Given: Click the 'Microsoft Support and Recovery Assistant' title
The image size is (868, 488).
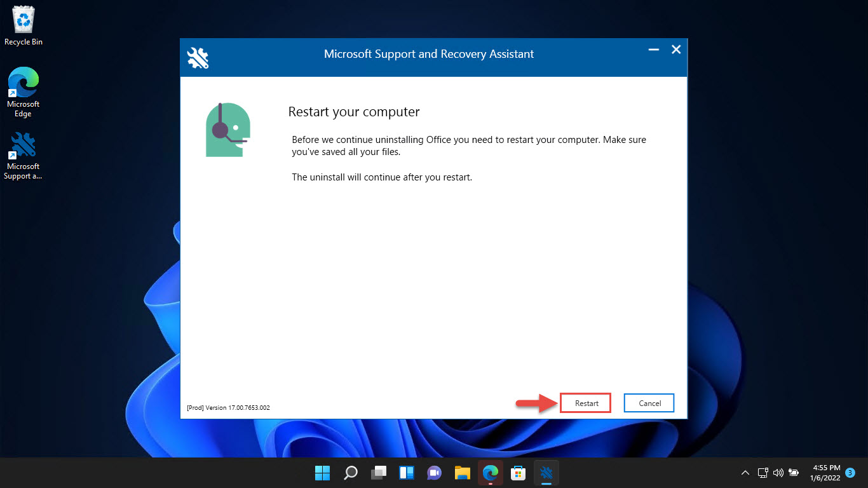Looking at the screenshot, I should (429, 54).
